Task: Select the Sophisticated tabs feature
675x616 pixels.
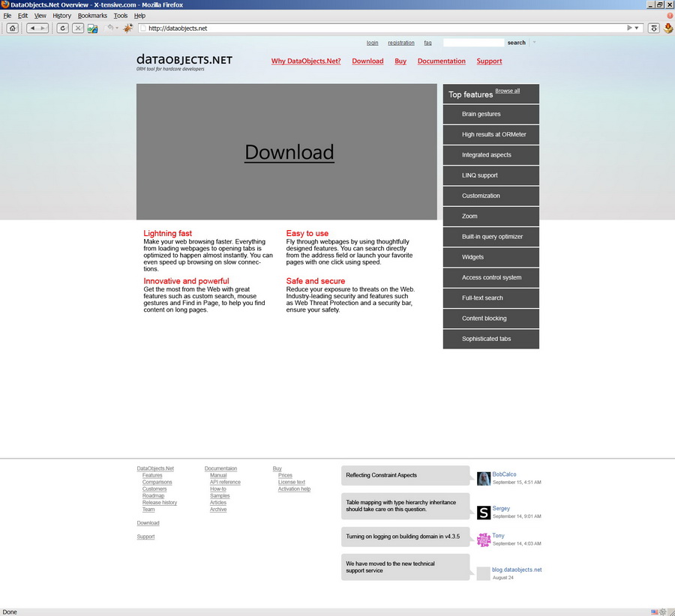Action: pyautogui.click(x=490, y=339)
